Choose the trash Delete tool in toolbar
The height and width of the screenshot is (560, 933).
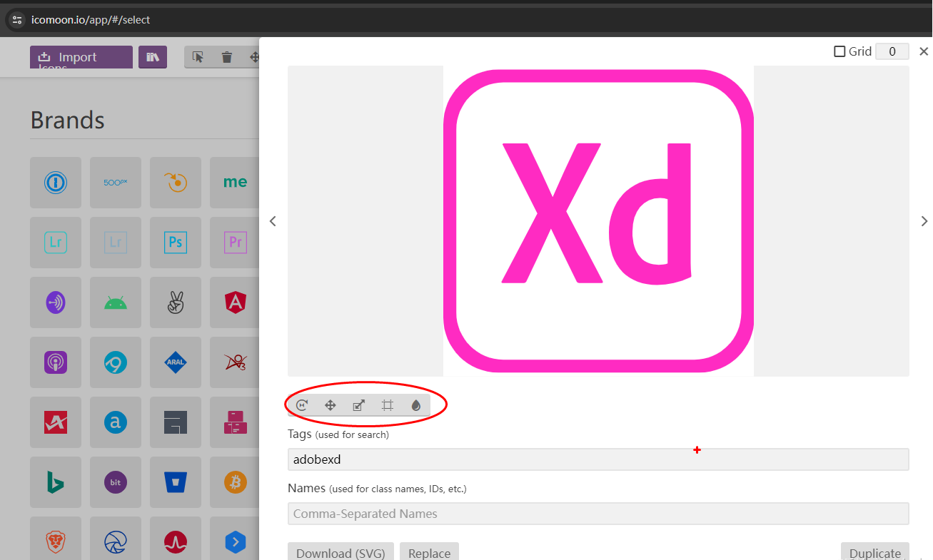[x=227, y=57]
